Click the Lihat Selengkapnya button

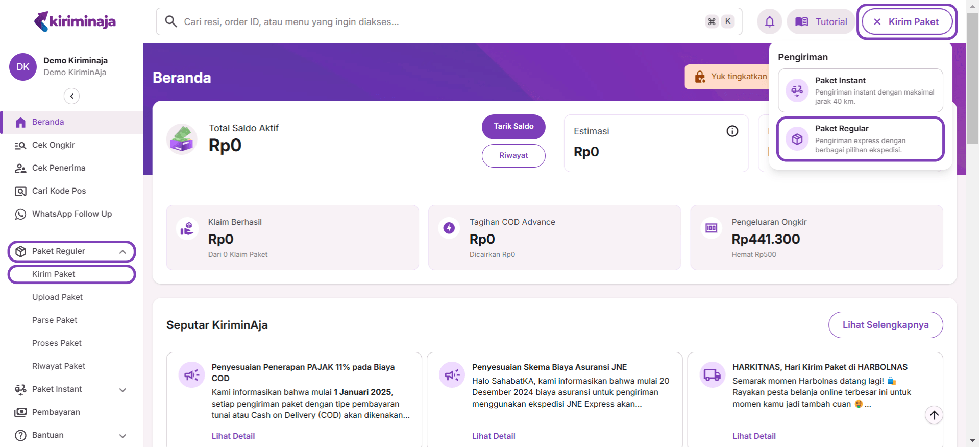(885, 325)
